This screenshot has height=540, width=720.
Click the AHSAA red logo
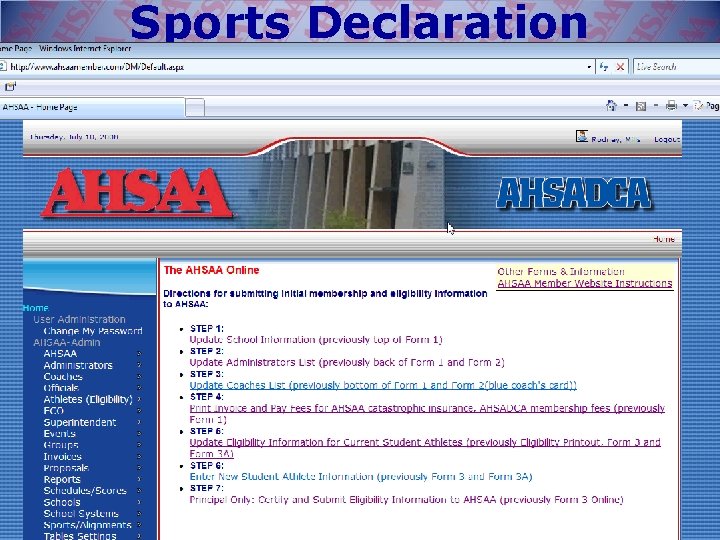(x=137, y=192)
